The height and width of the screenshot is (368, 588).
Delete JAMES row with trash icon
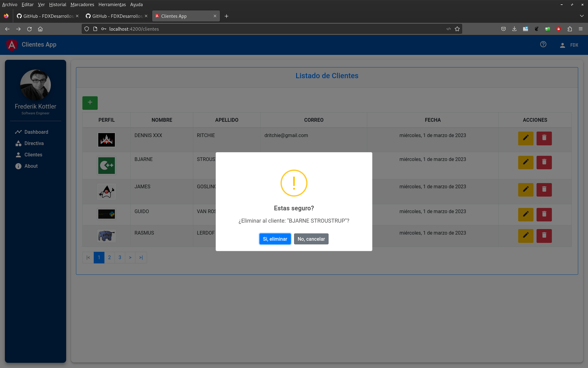tap(544, 190)
